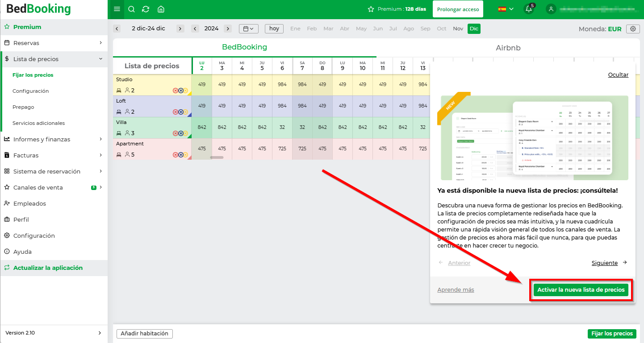The height and width of the screenshot is (343, 644).
Task: Switch to the BedBooking tab
Action: tap(244, 47)
